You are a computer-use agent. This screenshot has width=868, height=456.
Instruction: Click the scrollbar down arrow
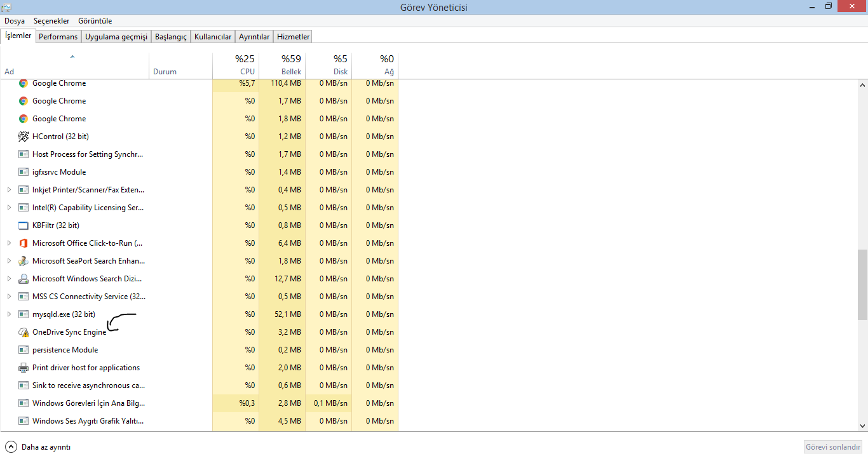[x=862, y=426]
